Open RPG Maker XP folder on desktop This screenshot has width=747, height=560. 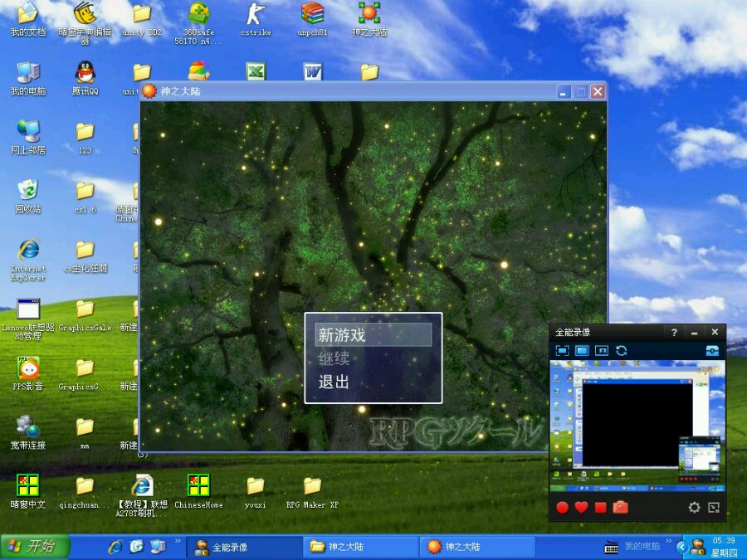coord(313,492)
